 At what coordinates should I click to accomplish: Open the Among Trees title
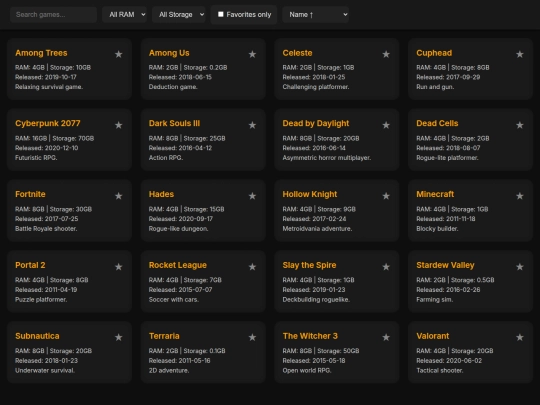tap(41, 53)
